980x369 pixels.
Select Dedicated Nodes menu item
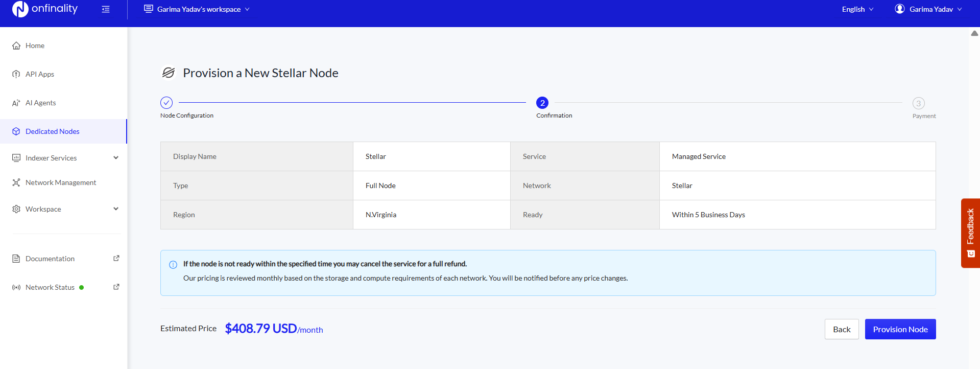63,131
